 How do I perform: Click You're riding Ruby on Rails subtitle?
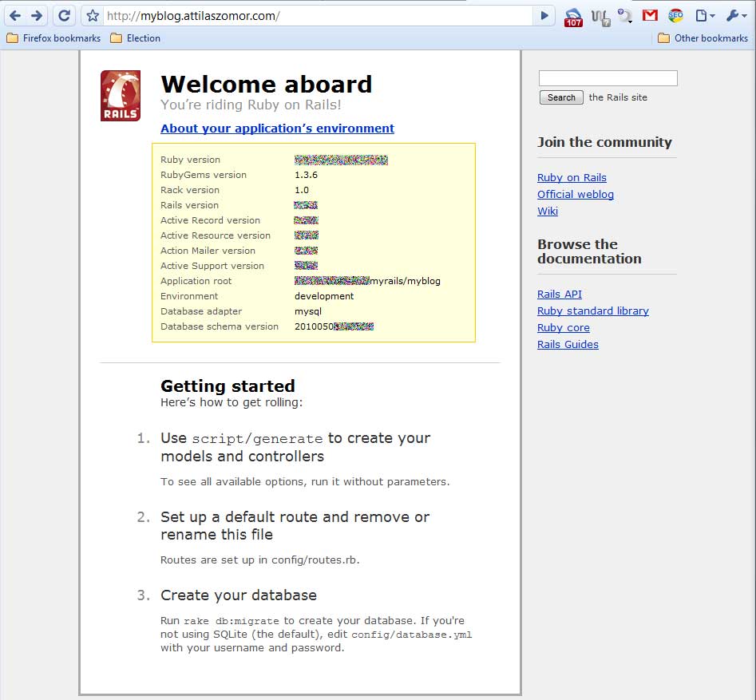251,105
